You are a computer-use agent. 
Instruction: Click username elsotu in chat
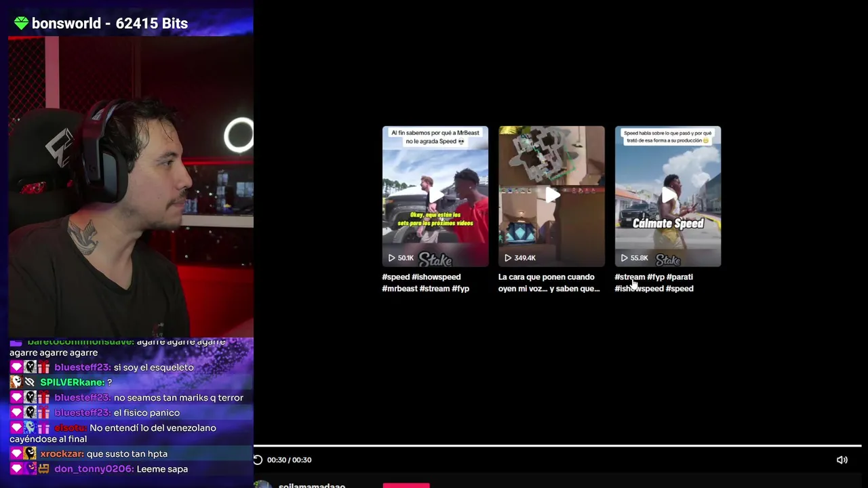70,428
